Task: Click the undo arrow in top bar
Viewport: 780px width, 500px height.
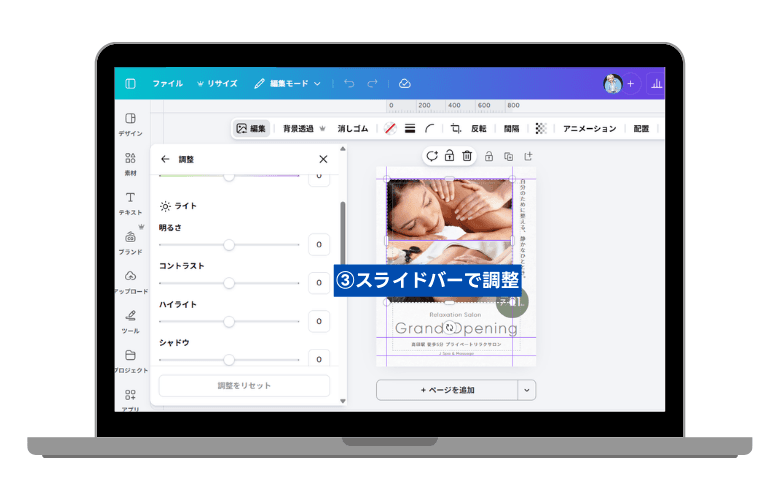Action: pyautogui.click(x=349, y=84)
